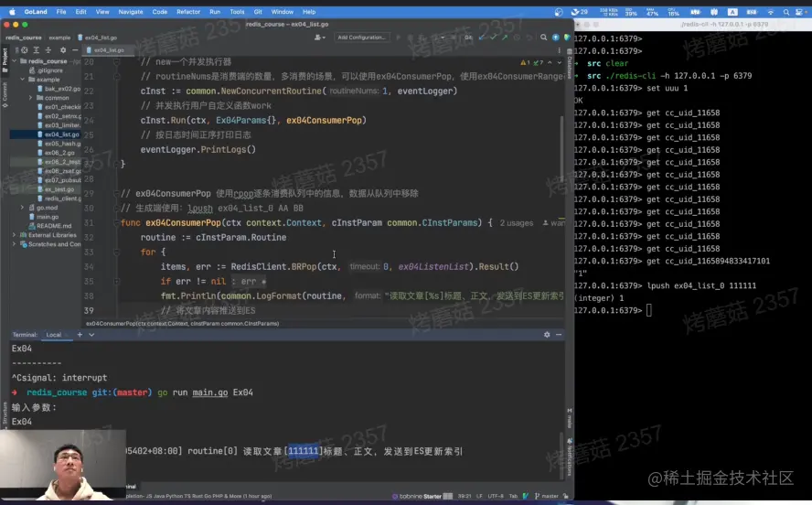Click Git commit checkmark icon

493,38
